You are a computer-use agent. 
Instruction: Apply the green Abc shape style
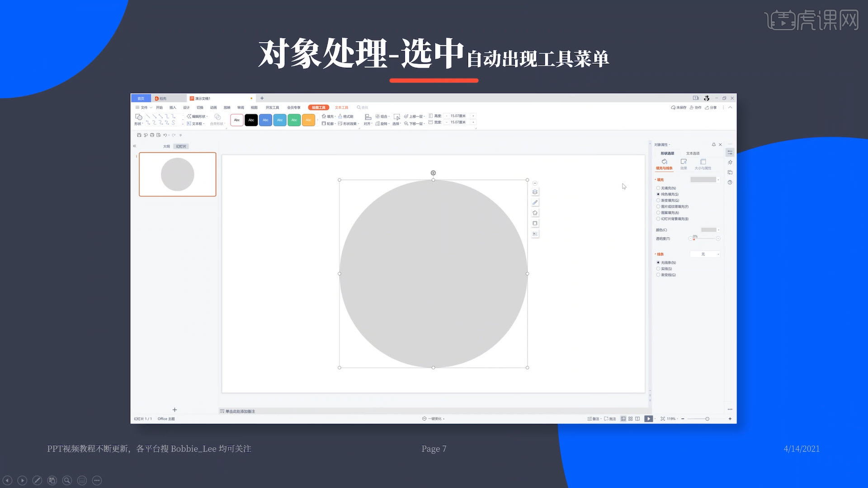click(294, 120)
